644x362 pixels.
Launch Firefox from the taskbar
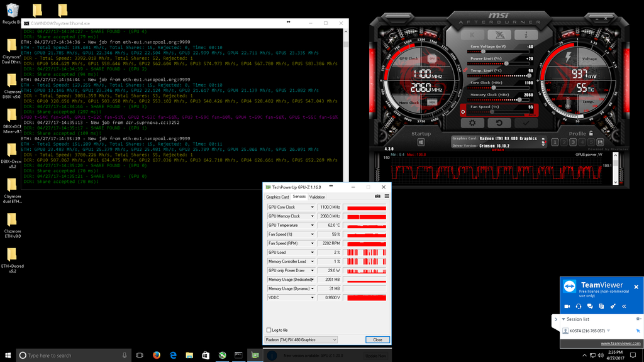(157, 356)
